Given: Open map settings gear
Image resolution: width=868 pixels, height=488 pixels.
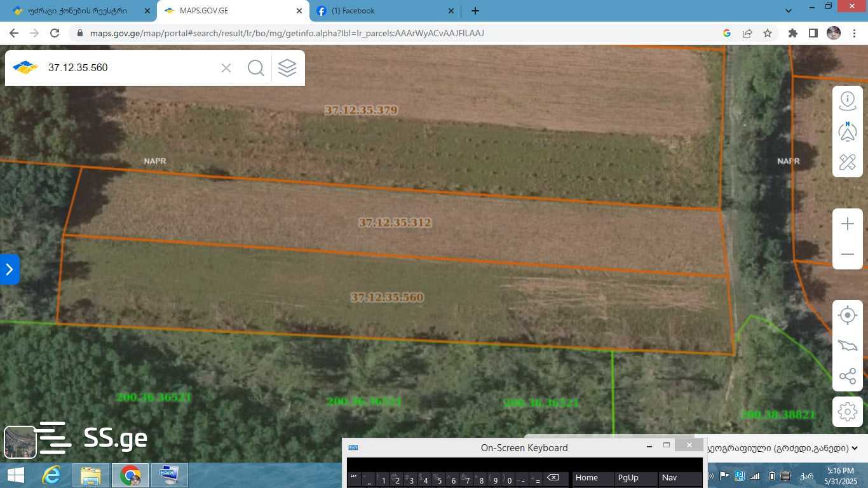Looking at the screenshot, I should pos(847,412).
